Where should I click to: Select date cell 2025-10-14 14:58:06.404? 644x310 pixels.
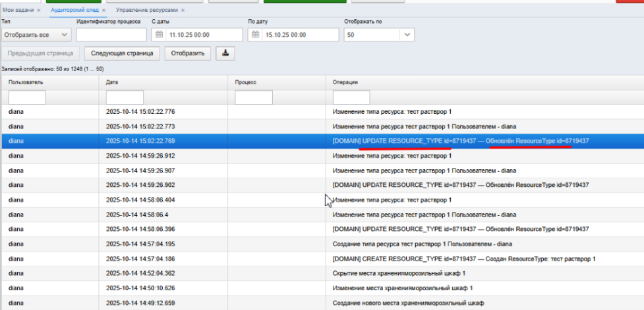[x=140, y=200]
